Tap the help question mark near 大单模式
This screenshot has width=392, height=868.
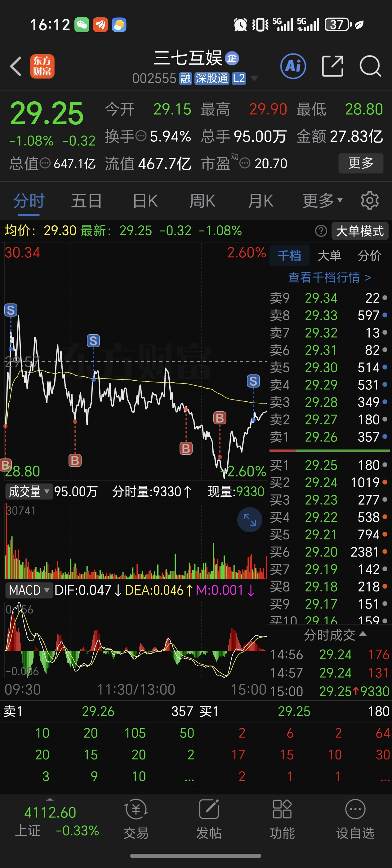[321, 231]
